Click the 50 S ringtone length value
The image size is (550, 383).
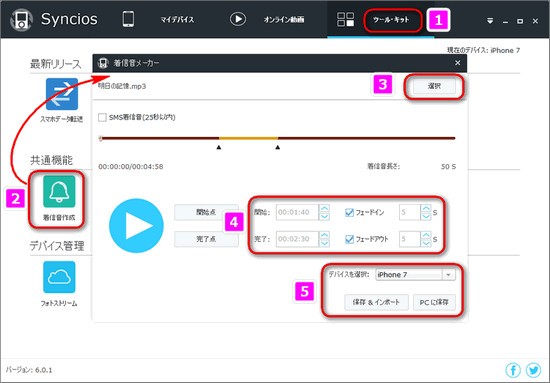tap(448, 167)
